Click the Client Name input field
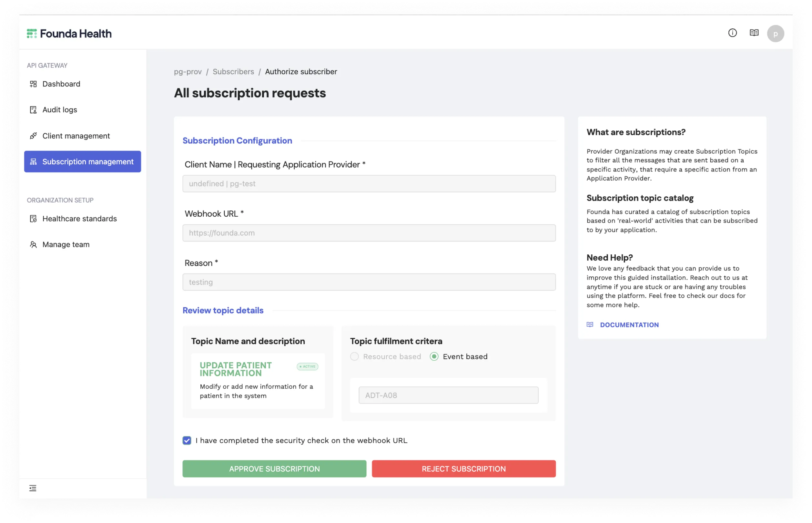This screenshot has width=812, height=523. [x=369, y=184]
